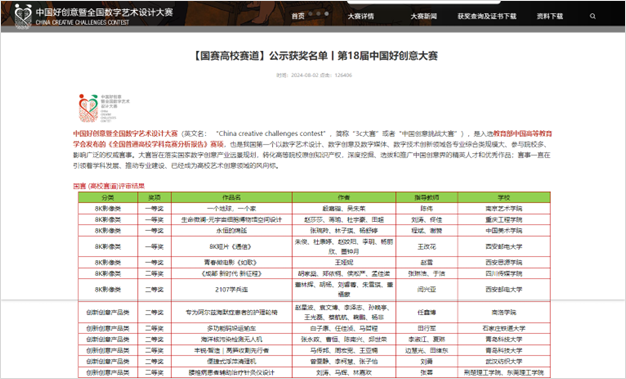
Task: Click the work name 永恒的绵延 cell
Action: pos(232,230)
